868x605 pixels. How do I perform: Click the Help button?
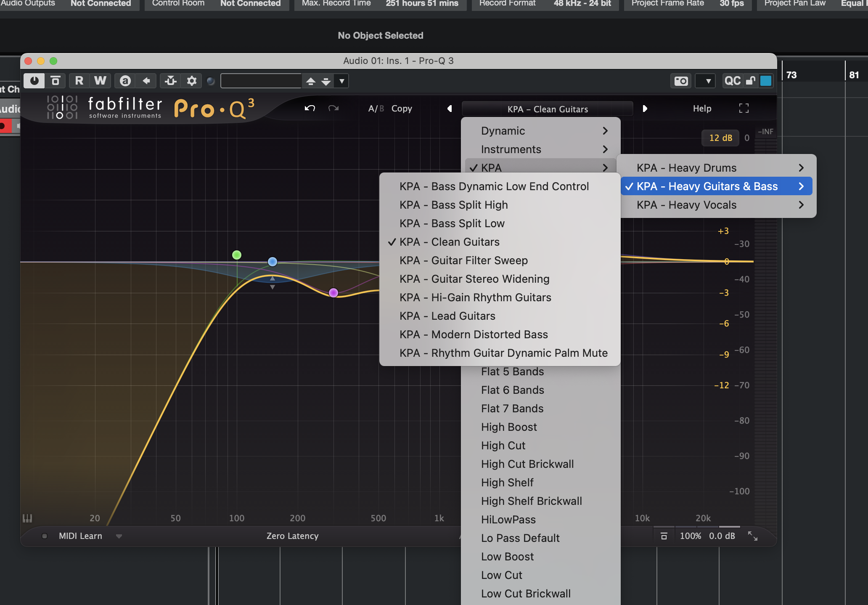pos(701,108)
